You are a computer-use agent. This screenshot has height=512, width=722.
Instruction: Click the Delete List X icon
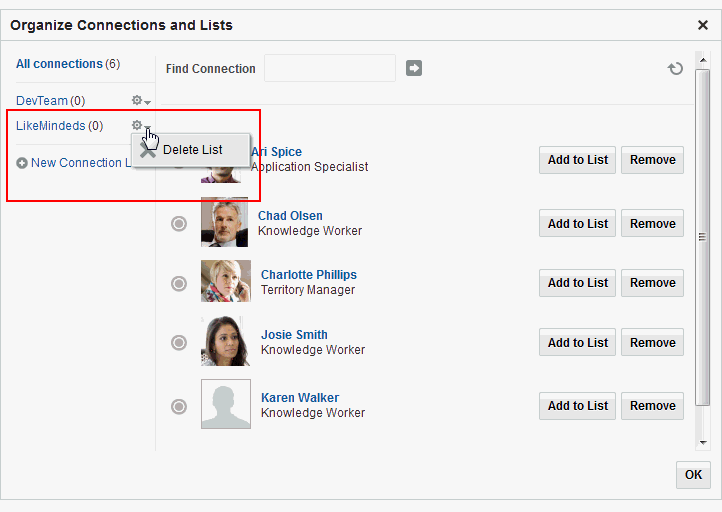click(148, 150)
